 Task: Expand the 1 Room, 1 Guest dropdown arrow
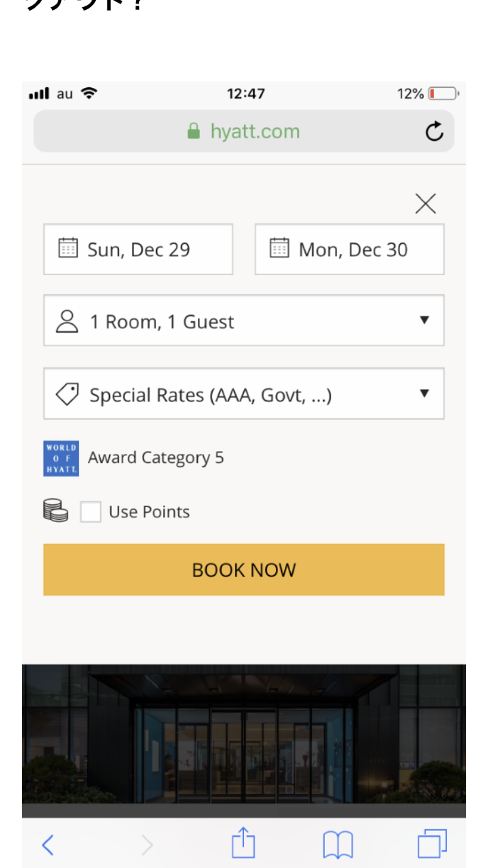424,321
